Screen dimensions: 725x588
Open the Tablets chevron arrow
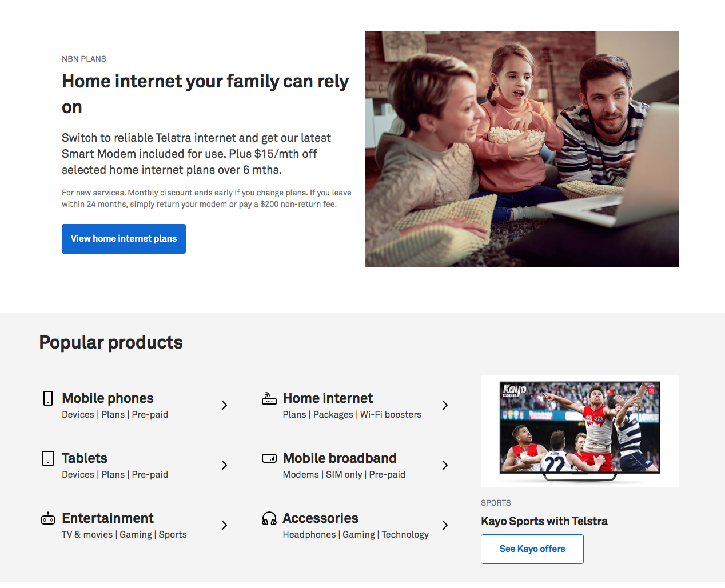click(224, 465)
